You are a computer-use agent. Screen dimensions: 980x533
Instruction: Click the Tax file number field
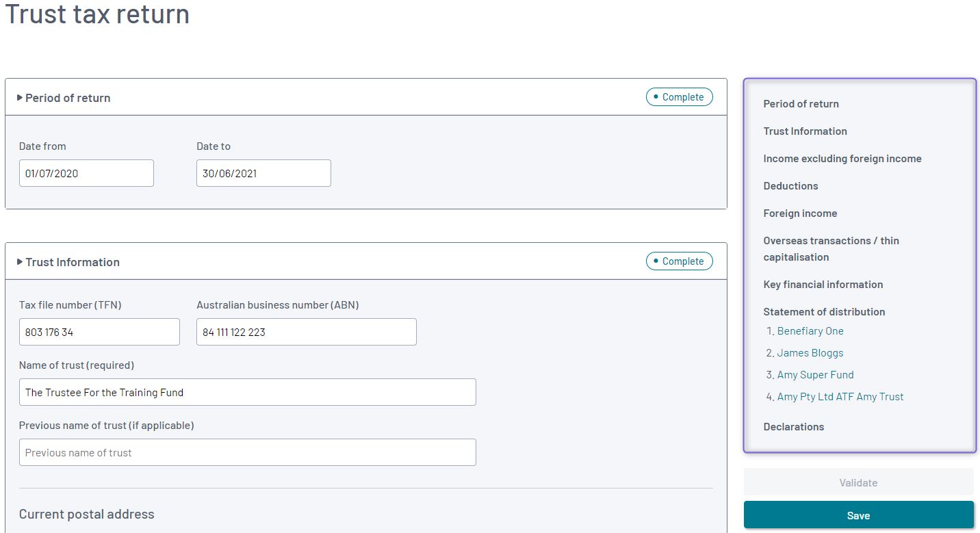tap(99, 331)
